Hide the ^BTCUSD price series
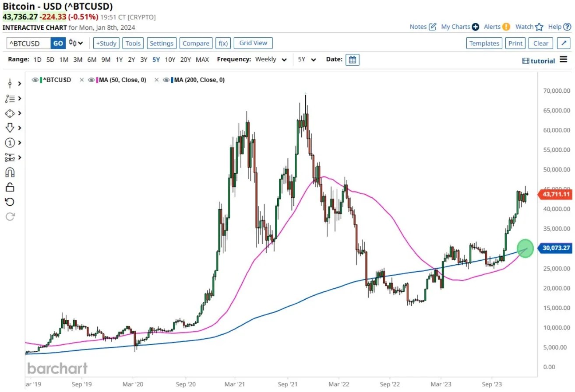Image resolution: width=575 pixels, height=392 pixels. [x=34, y=80]
